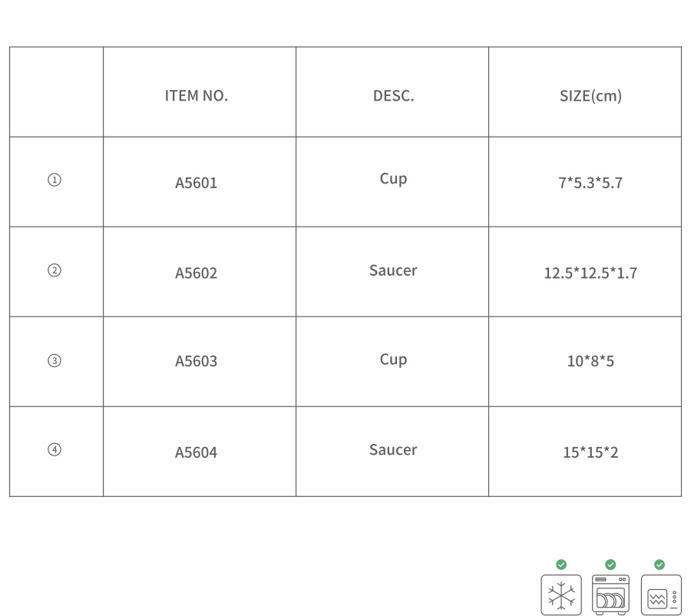This screenshot has width=691, height=616.
Task: Click the 12.5*12.5*1.7 size cell
Action: click(x=590, y=273)
